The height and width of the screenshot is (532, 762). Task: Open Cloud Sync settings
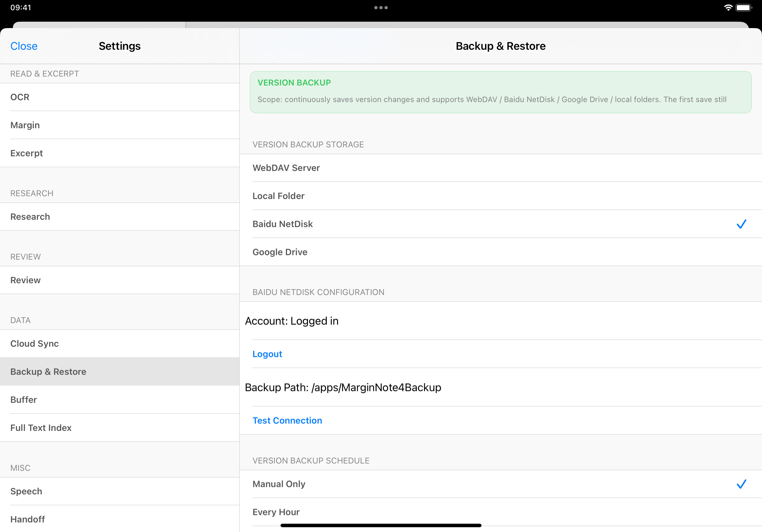[119, 344]
